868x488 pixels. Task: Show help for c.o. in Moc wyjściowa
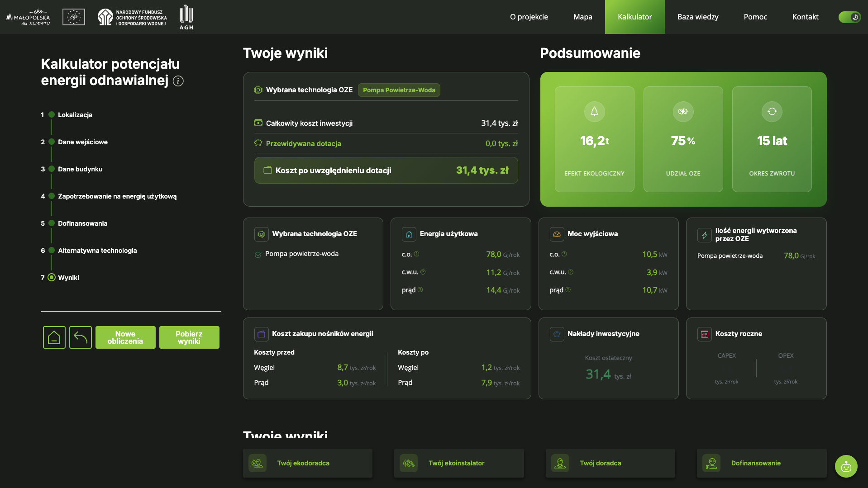[564, 254]
